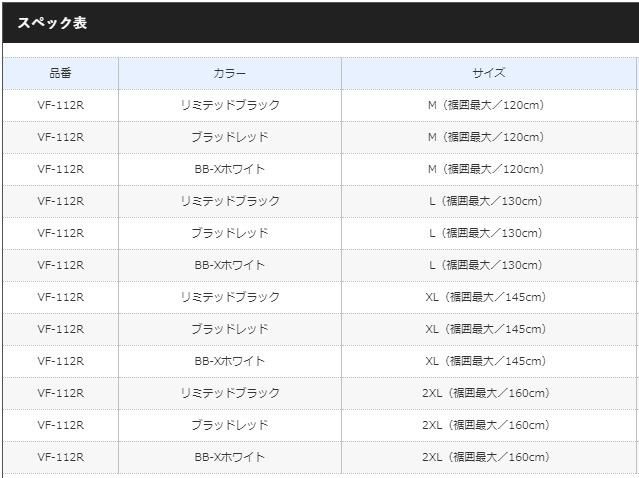Click the M size cell for リミテッドブラック

coord(485,105)
